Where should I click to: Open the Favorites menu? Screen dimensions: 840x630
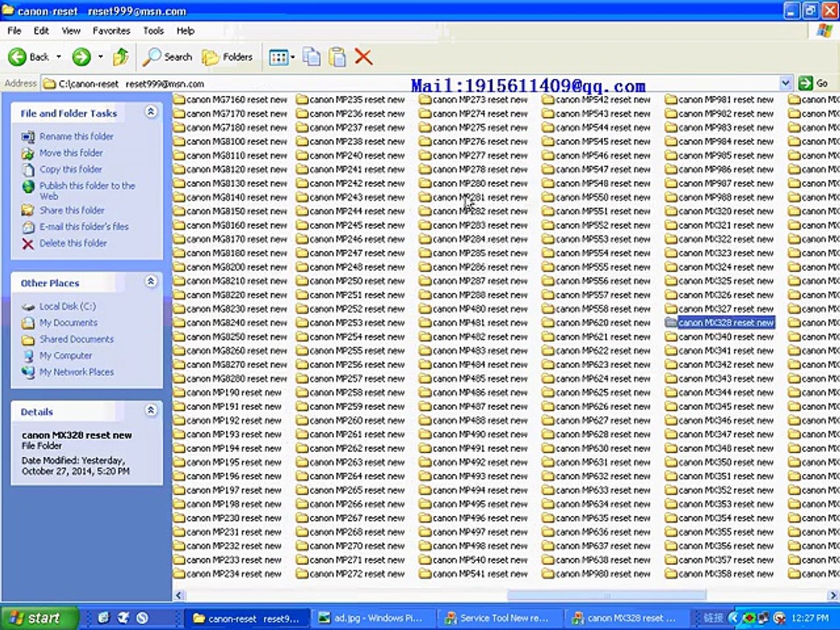tap(111, 30)
